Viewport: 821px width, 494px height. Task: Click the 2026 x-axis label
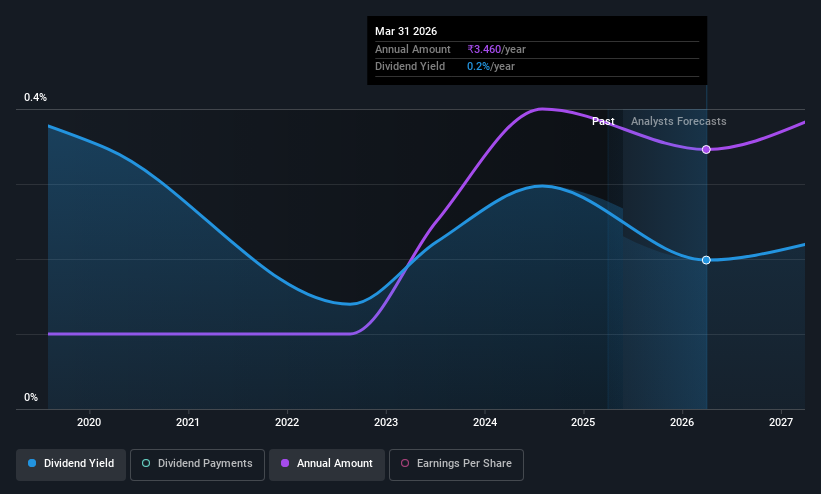point(682,422)
